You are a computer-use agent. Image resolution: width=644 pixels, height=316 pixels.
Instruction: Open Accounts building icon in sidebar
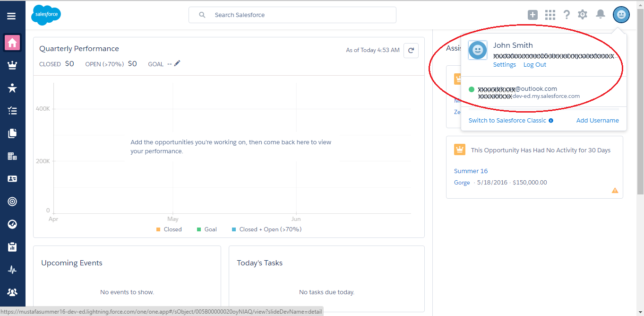(x=12, y=156)
